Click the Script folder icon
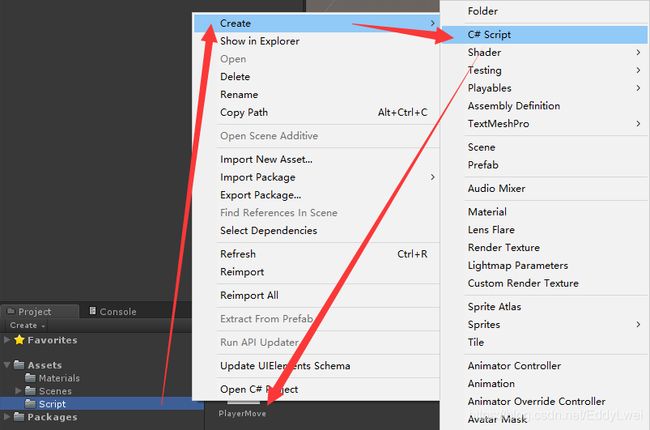Image resolution: width=650 pixels, height=430 pixels. click(x=30, y=403)
